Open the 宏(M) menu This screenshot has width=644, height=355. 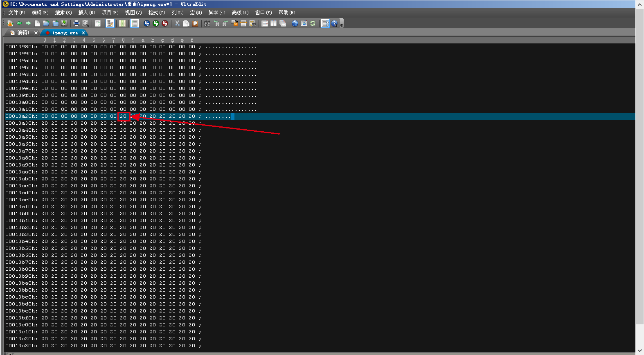(x=196, y=13)
